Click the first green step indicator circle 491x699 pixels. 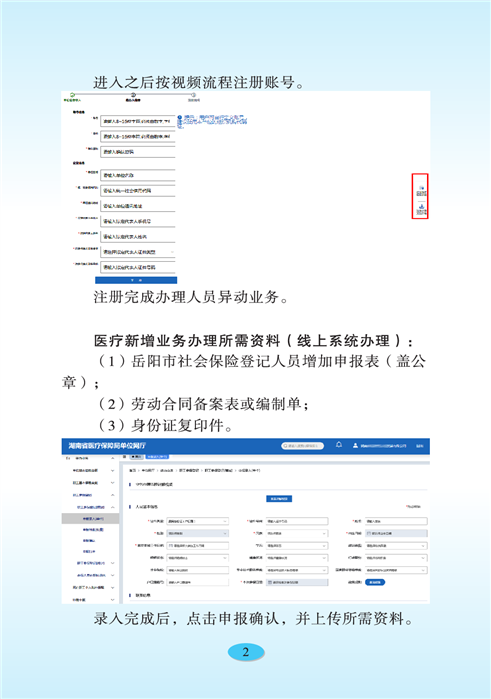pyautogui.click(x=72, y=95)
